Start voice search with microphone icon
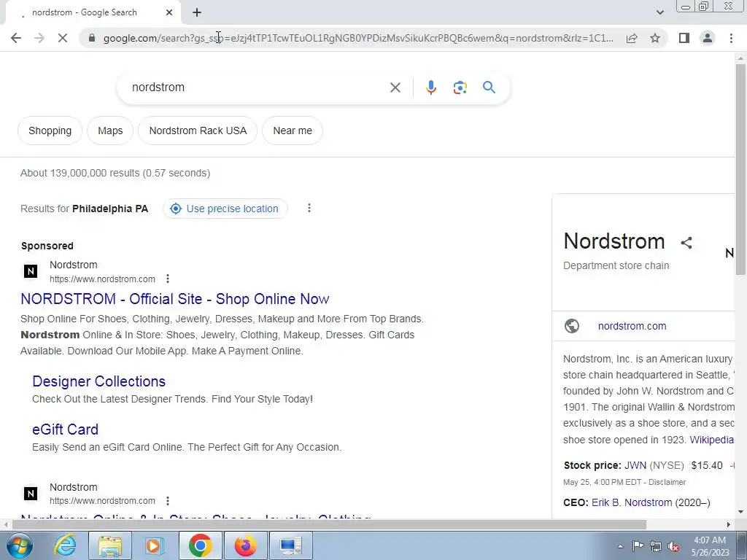 [430, 87]
